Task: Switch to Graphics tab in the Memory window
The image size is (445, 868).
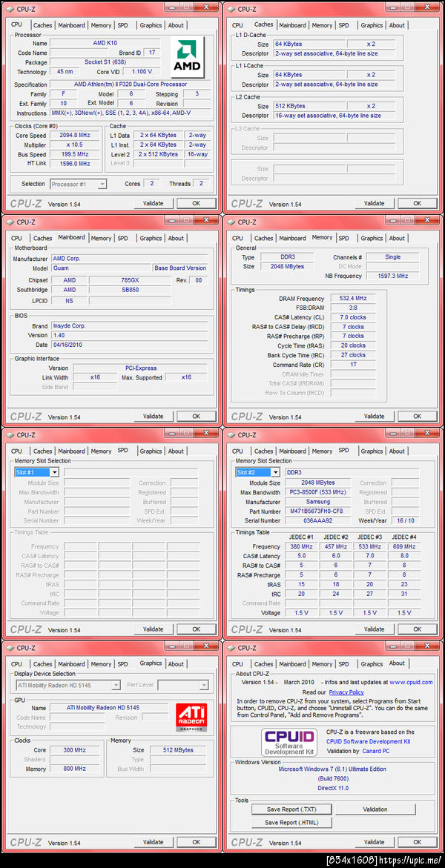Action: pyautogui.click(x=372, y=239)
